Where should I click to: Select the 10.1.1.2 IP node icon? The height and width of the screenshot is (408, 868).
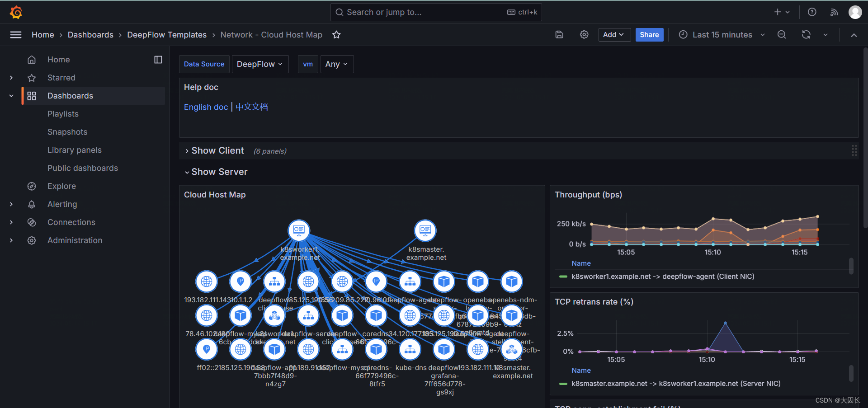point(241,281)
